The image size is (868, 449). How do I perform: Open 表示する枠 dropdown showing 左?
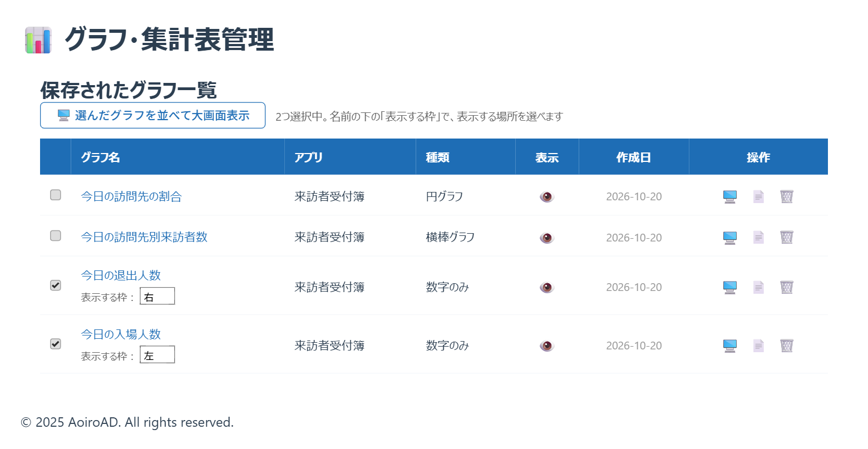(157, 355)
